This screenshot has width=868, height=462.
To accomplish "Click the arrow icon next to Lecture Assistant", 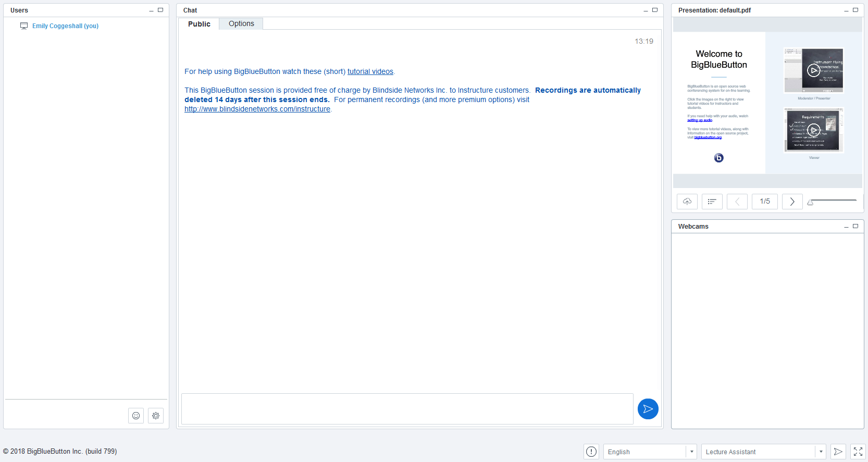I will tap(838, 452).
